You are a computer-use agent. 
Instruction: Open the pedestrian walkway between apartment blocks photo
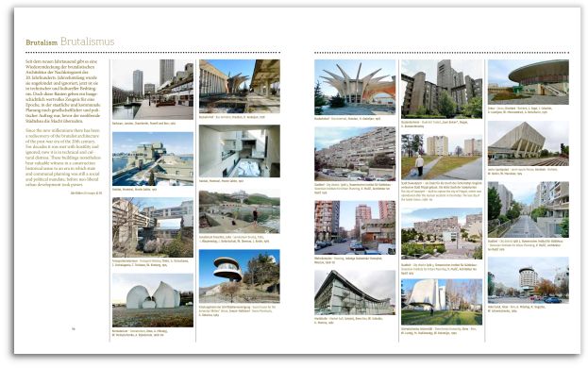click(x=528, y=209)
